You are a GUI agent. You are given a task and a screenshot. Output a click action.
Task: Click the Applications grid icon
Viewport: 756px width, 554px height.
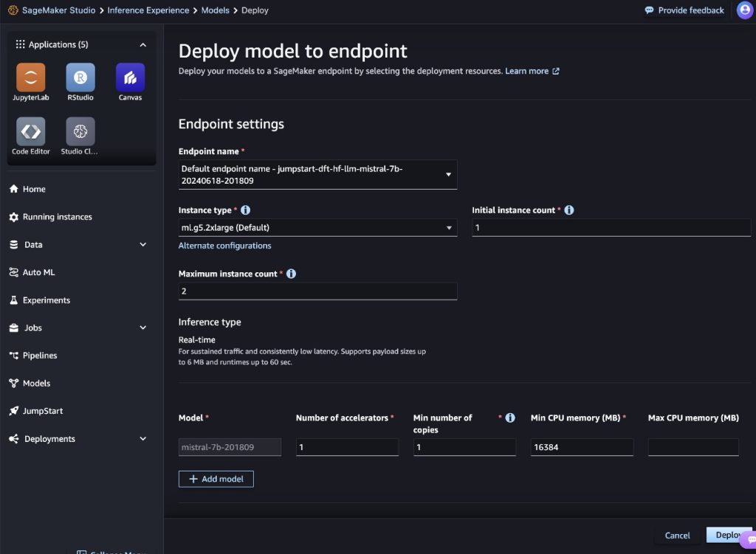[20, 44]
